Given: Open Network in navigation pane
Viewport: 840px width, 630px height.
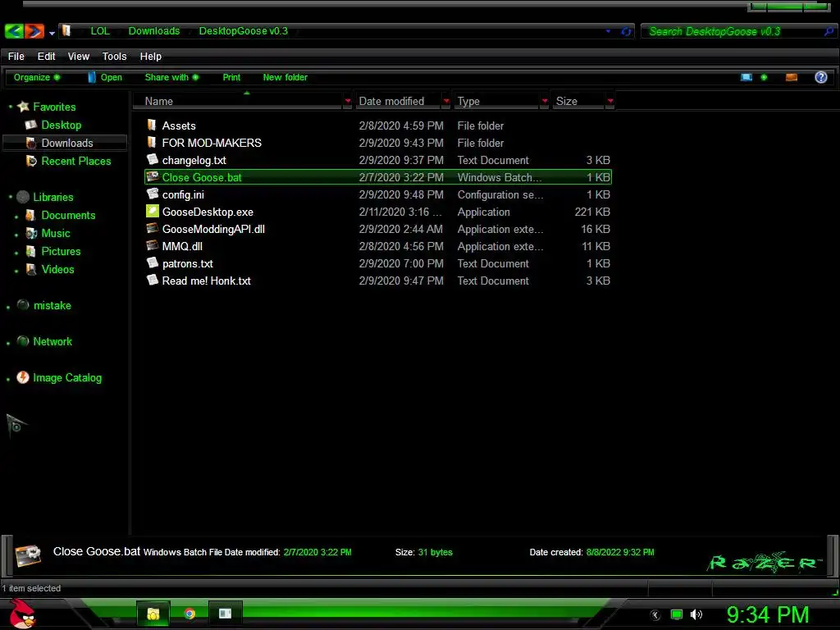Looking at the screenshot, I should pyautogui.click(x=52, y=341).
